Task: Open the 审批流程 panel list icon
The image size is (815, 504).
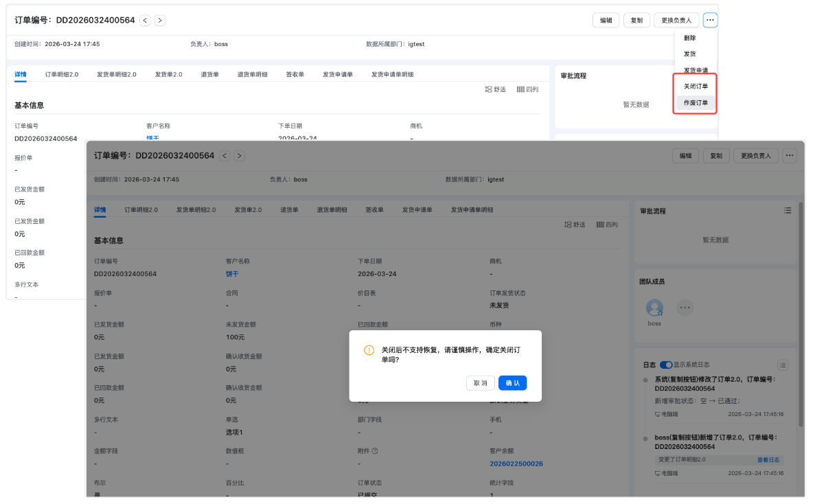Action: (x=788, y=211)
